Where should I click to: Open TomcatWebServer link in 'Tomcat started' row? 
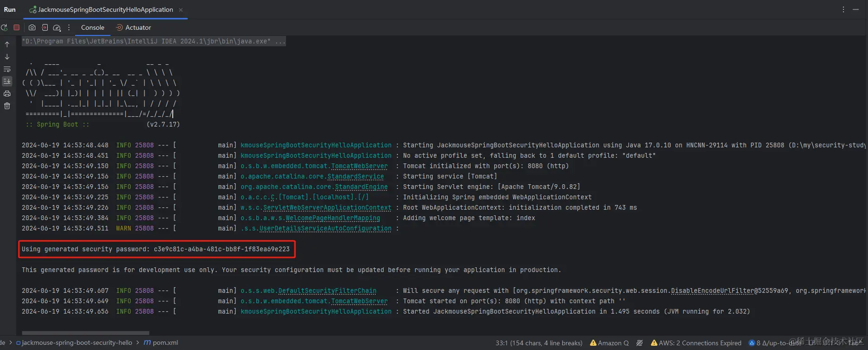tap(359, 301)
